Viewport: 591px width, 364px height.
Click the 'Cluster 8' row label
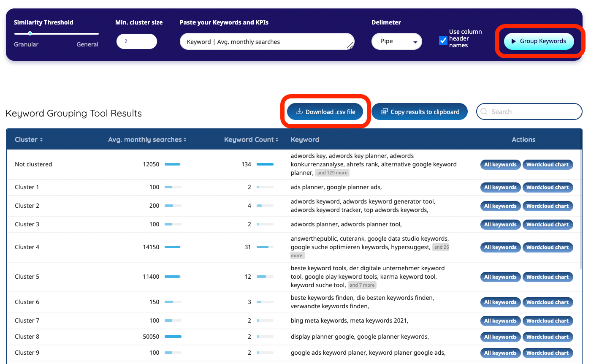pyautogui.click(x=27, y=337)
